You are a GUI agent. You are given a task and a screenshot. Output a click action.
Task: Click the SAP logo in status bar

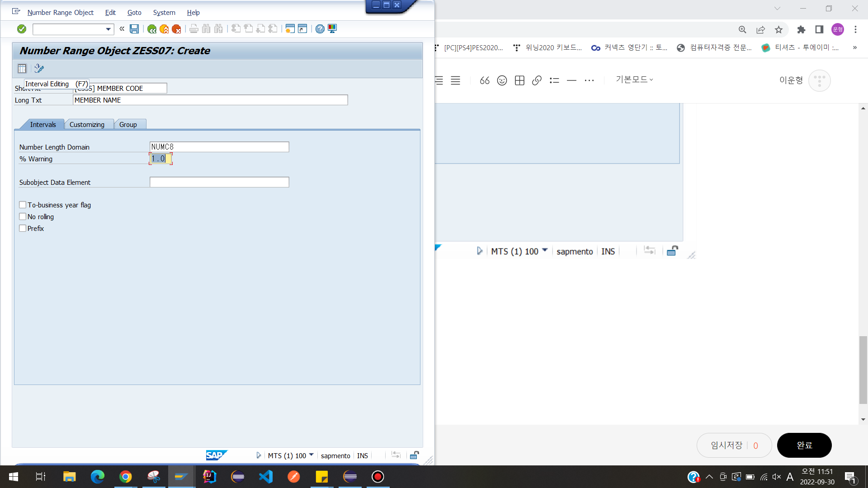tap(216, 455)
